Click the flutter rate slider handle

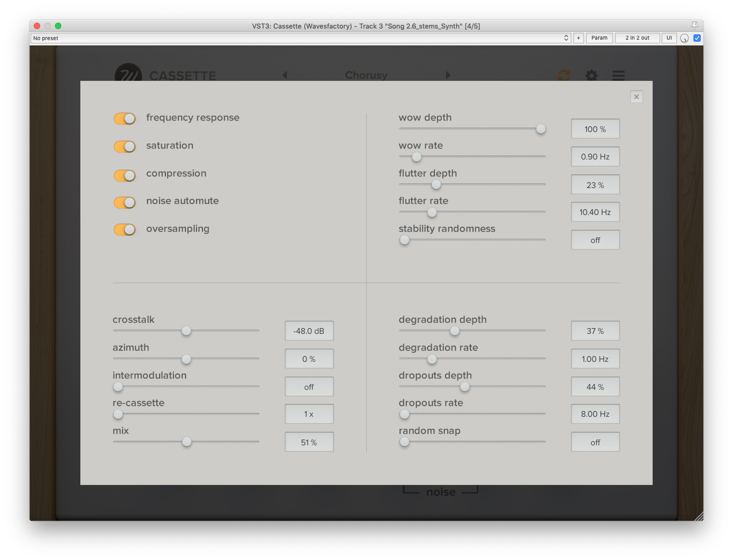(432, 212)
